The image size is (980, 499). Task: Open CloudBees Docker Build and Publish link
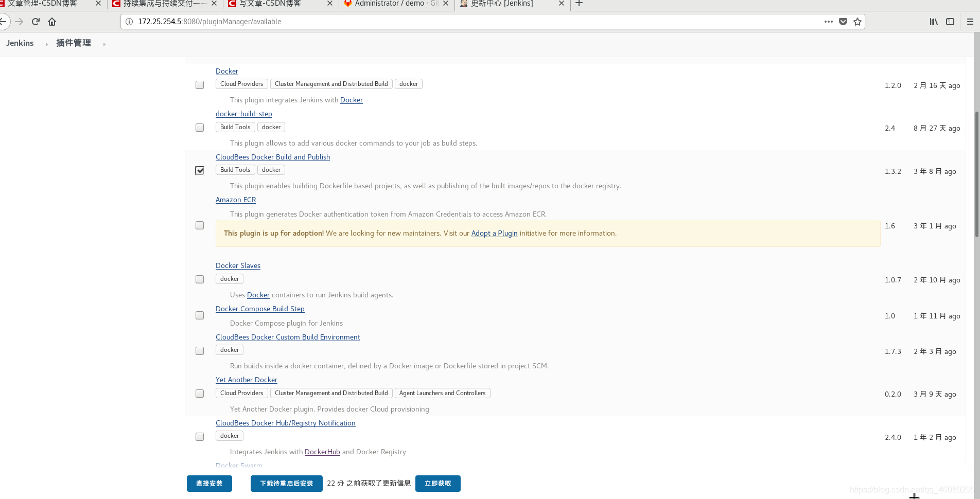(x=273, y=157)
